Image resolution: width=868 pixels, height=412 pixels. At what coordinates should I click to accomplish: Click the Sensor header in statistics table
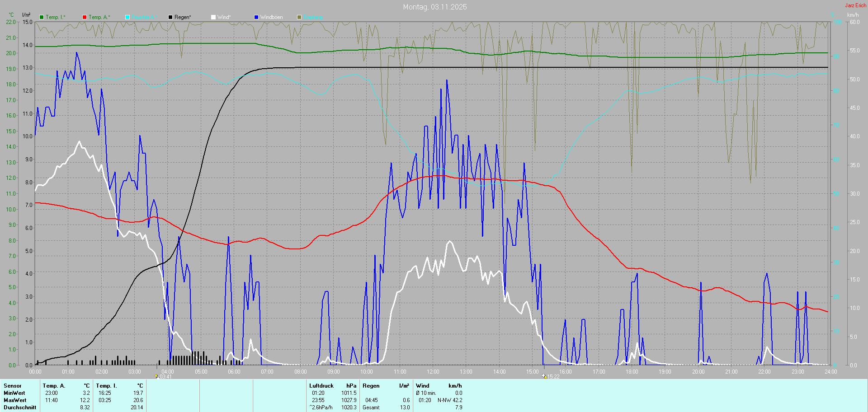click(x=13, y=386)
